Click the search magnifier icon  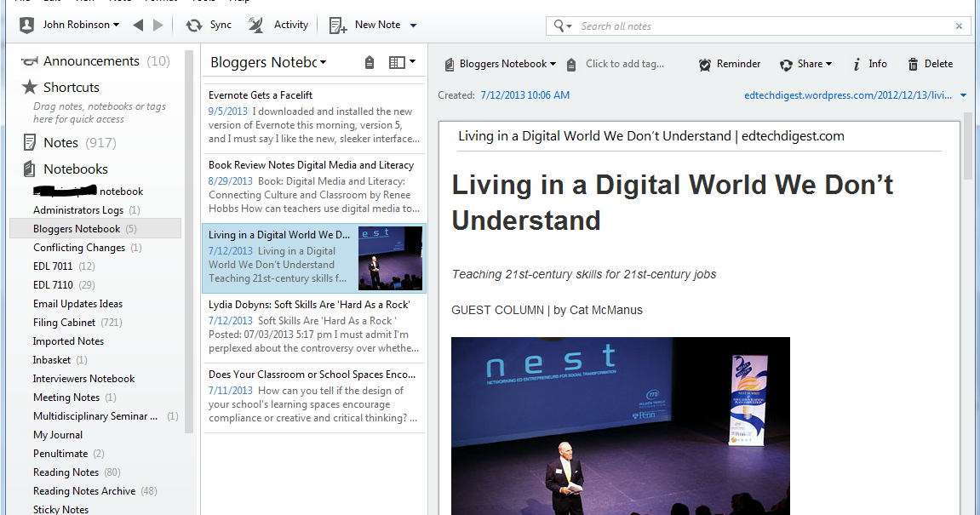tap(557, 26)
